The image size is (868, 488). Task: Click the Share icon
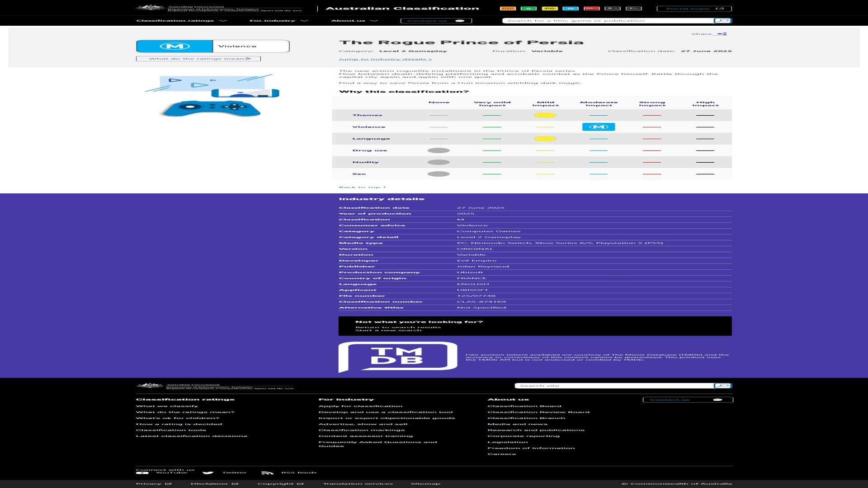(x=722, y=34)
